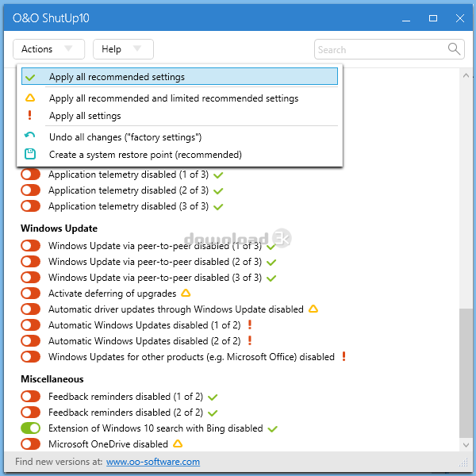Select Create a system restore point option
This screenshot has width=476, height=476.
pos(145,154)
